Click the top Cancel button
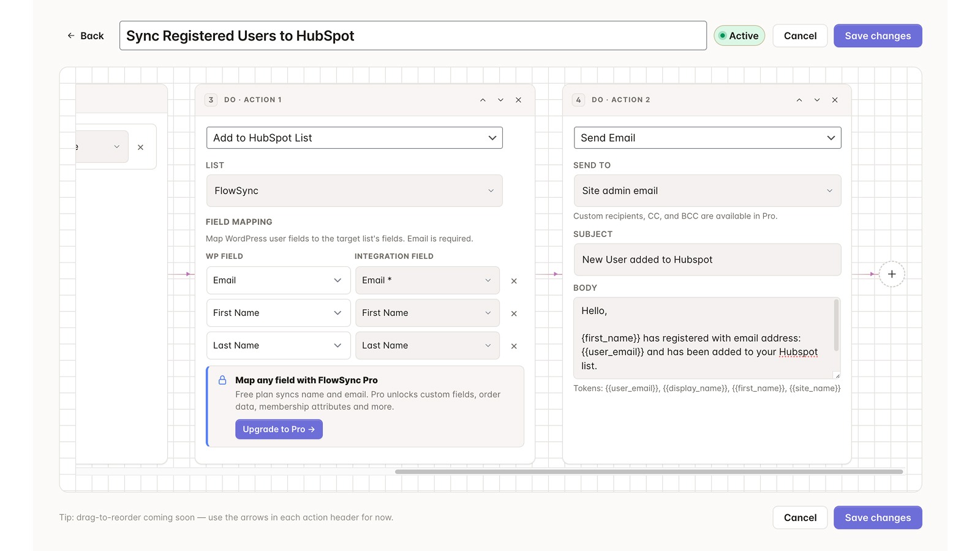The width and height of the screenshot is (980, 551). 800,36
